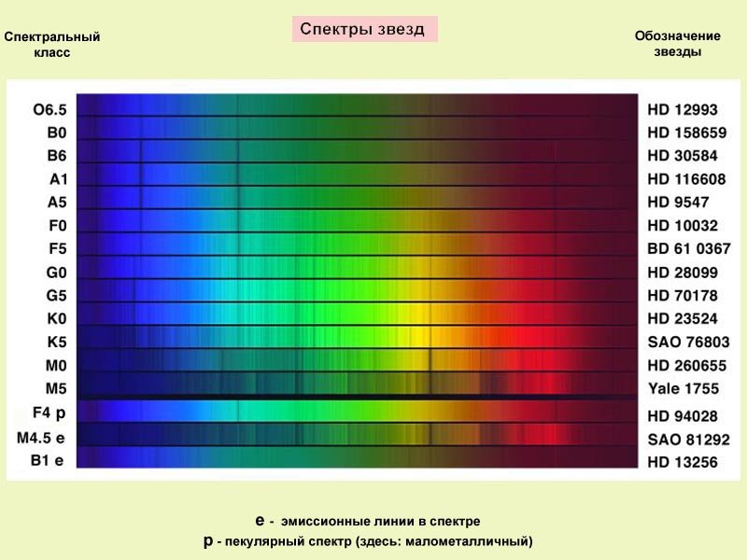Image resolution: width=747 pixels, height=560 pixels.
Task: Click the M0 spectrum strip
Action: [358, 360]
